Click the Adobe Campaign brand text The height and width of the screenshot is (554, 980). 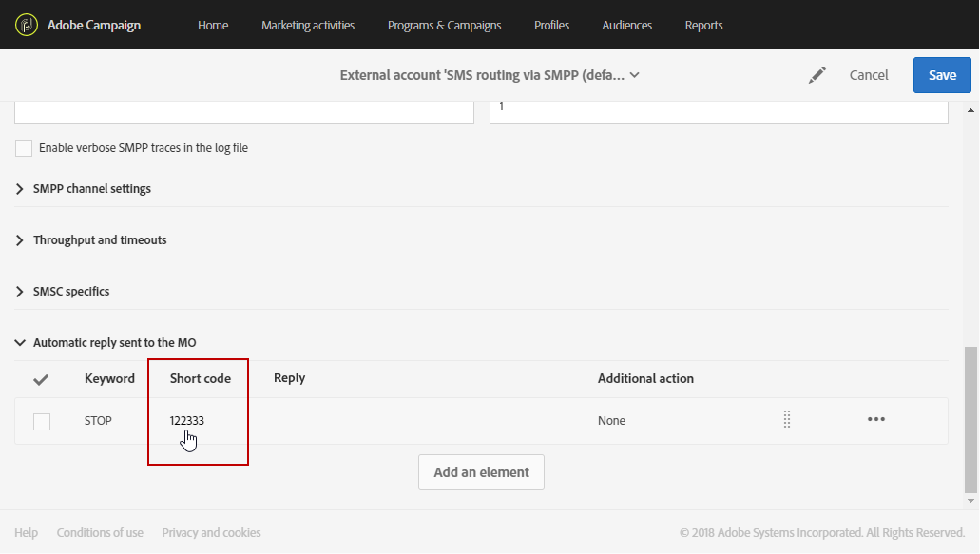(94, 25)
